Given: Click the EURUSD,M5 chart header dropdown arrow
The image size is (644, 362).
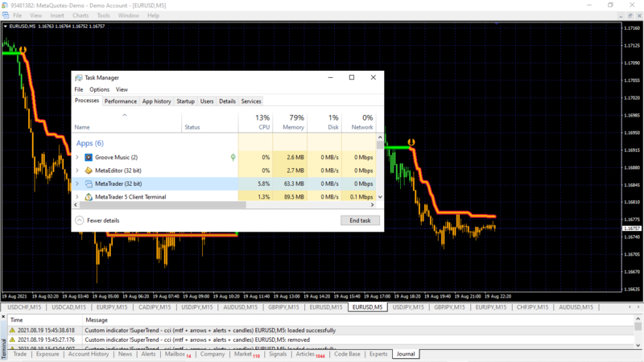Looking at the screenshot, I should pos(6,26).
